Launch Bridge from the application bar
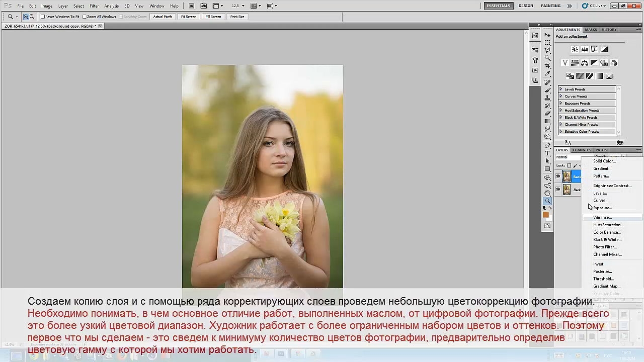The width and height of the screenshot is (644, 362). point(192,6)
